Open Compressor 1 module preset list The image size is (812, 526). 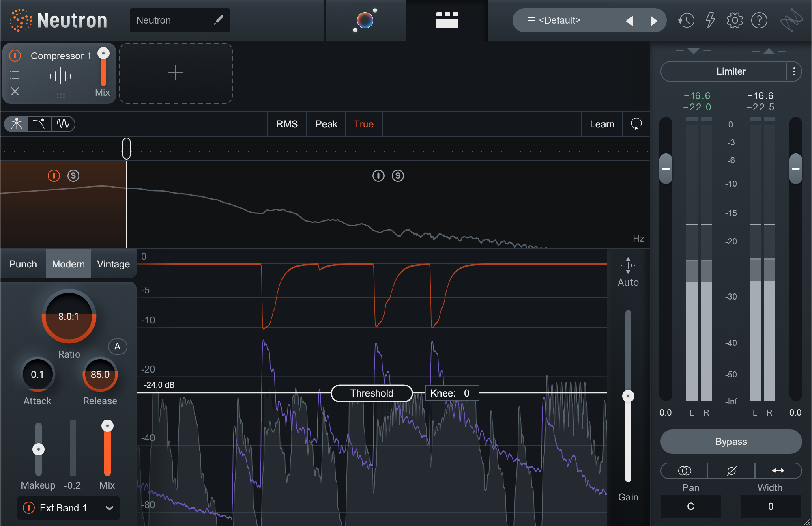[15, 75]
